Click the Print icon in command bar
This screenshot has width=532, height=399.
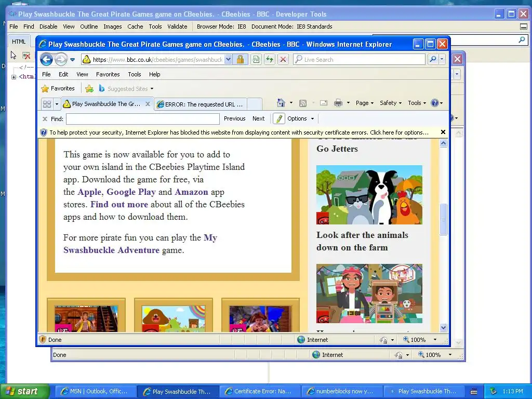point(338,103)
